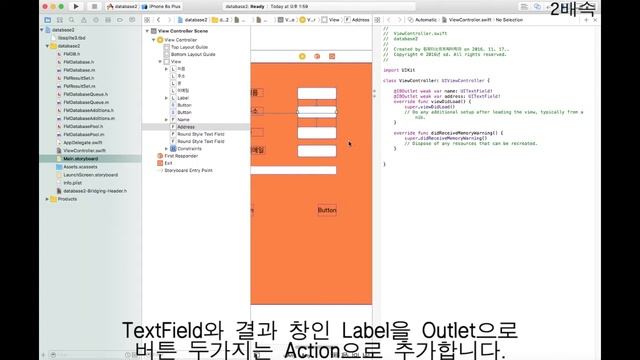The width and height of the screenshot is (640, 360).
Task: Open FMDB.h in file navigator
Action: (71, 54)
